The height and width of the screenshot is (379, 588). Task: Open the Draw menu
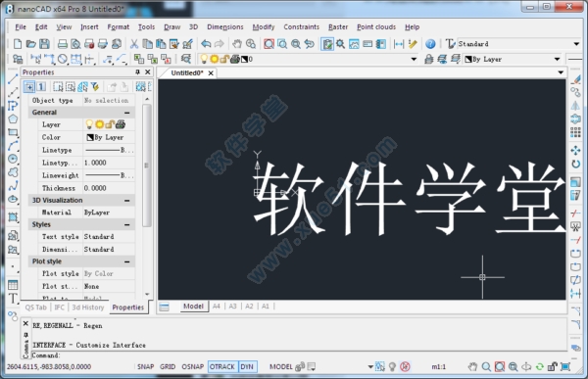pyautogui.click(x=172, y=27)
